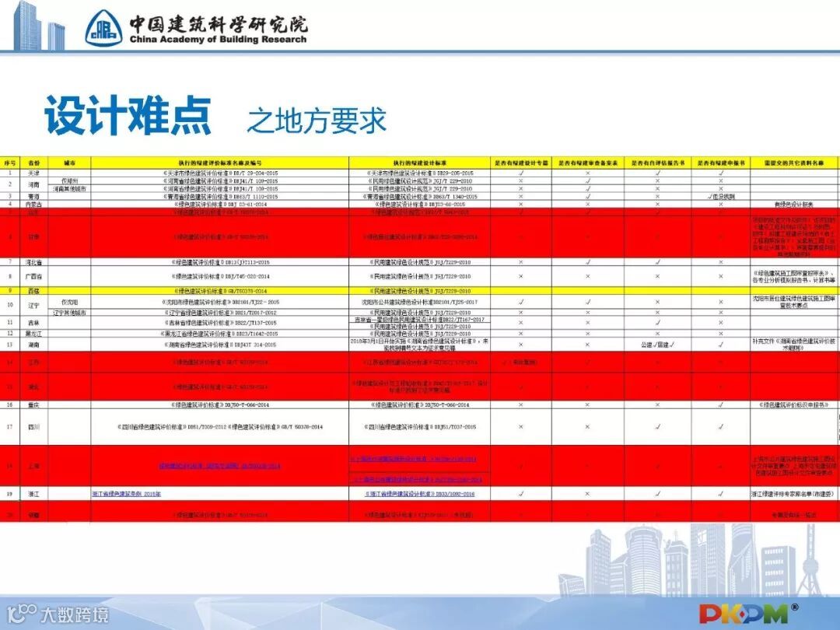
Task: Select the 仅沈阳 city cell
Action: coord(70,302)
